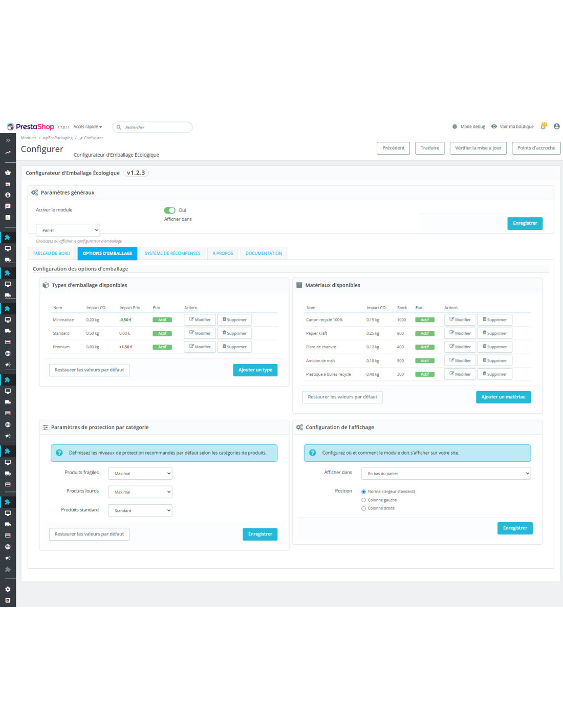Click the Mode debug bug icon

[x=454, y=126]
